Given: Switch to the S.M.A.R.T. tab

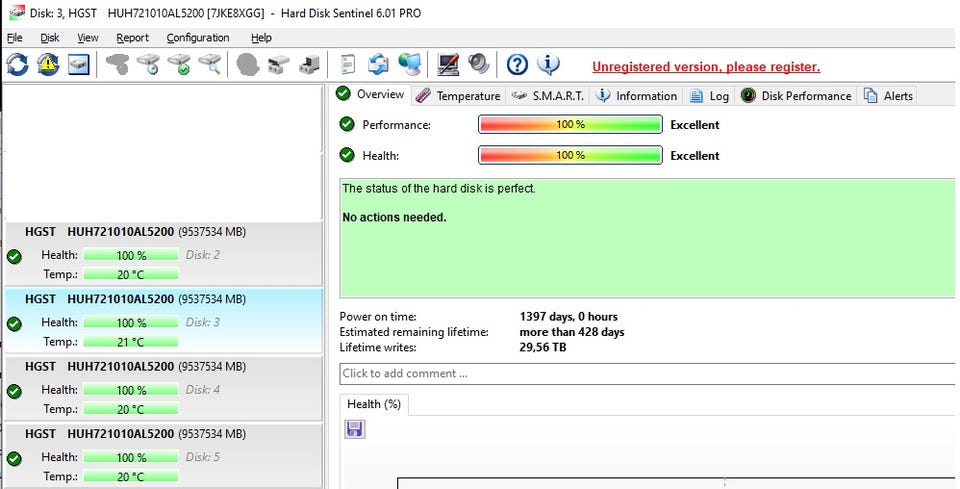Looking at the screenshot, I should [x=548, y=96].
